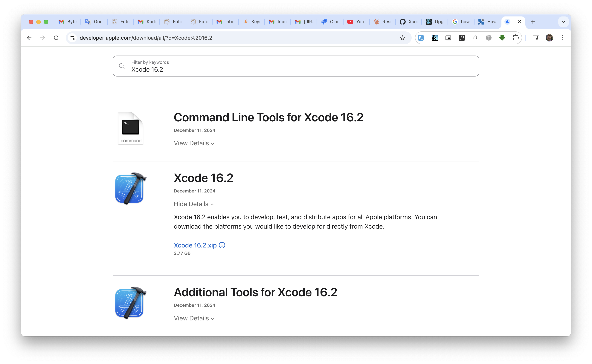Open Chrome three-dot menu
Viewport: 592px width, 364px height.
[x=563, y=38]
